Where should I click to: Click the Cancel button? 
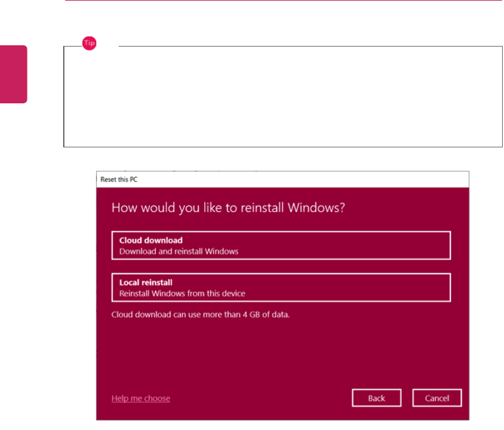437,398
